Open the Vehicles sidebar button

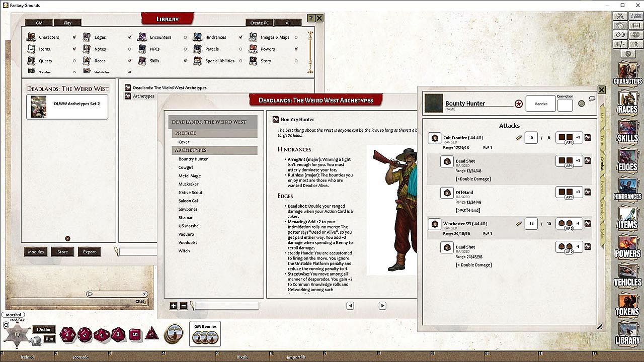click(x=627, y=276)
